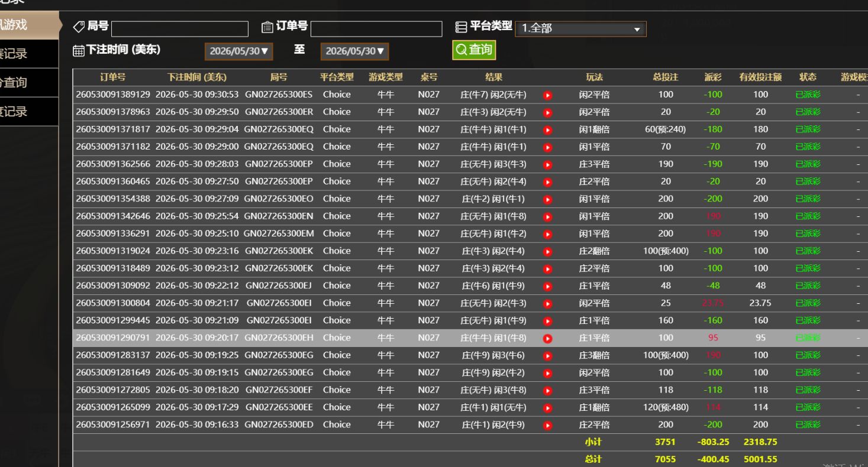Open the end date picker after 至
This screenshot has width=868, height=467.
tap(355, 51)
